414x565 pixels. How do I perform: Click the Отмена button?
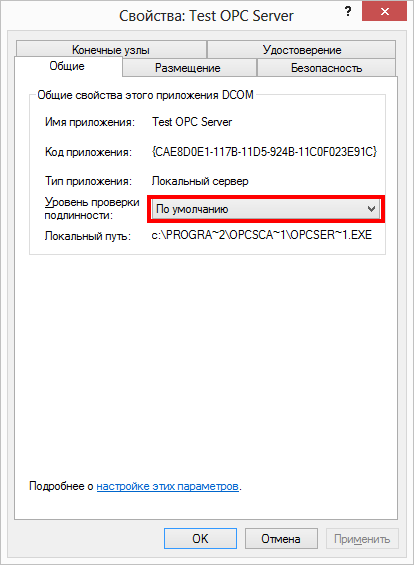[x=281, y=539]
